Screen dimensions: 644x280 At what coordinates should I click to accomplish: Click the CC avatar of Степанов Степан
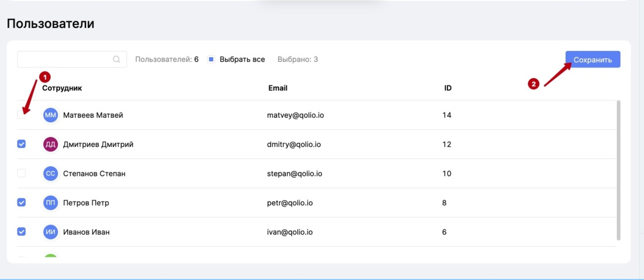pyautogui.click(x=50, y=173)
